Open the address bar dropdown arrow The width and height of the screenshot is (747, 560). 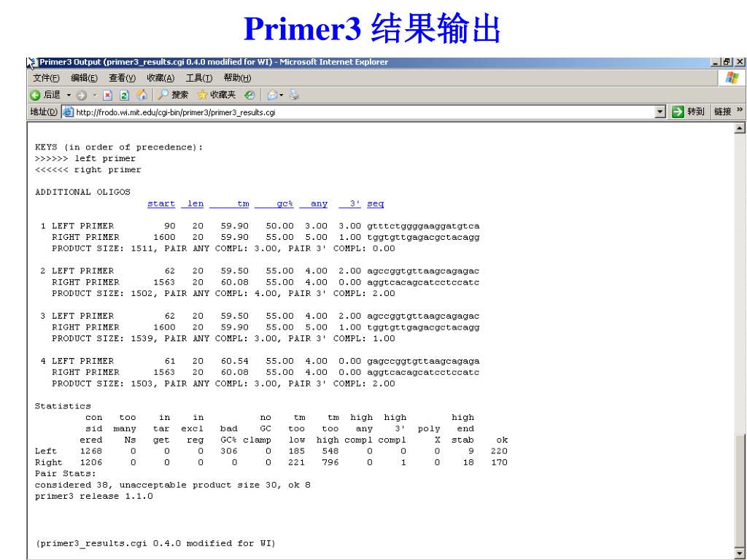(x=660, y=112)
